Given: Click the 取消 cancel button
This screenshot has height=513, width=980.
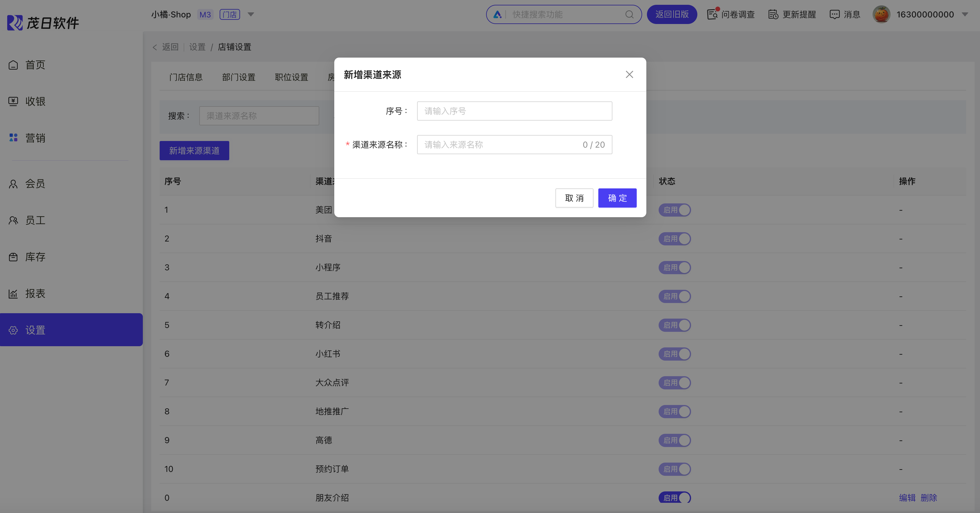Looking at the screenshot, I should 574,198.
